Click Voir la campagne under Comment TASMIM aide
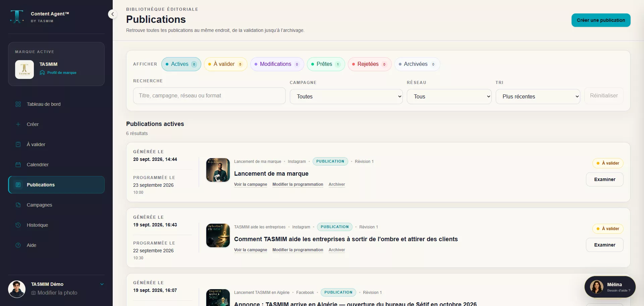644x306 pixels. click(251, 250)
